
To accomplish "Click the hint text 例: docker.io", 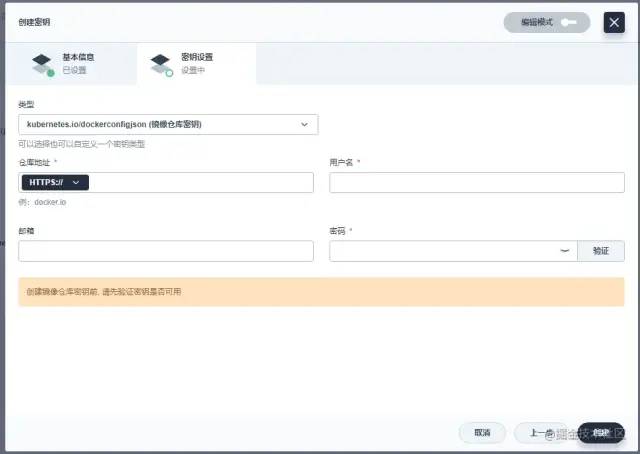I will pyautogui.click(x=42, y=202).
